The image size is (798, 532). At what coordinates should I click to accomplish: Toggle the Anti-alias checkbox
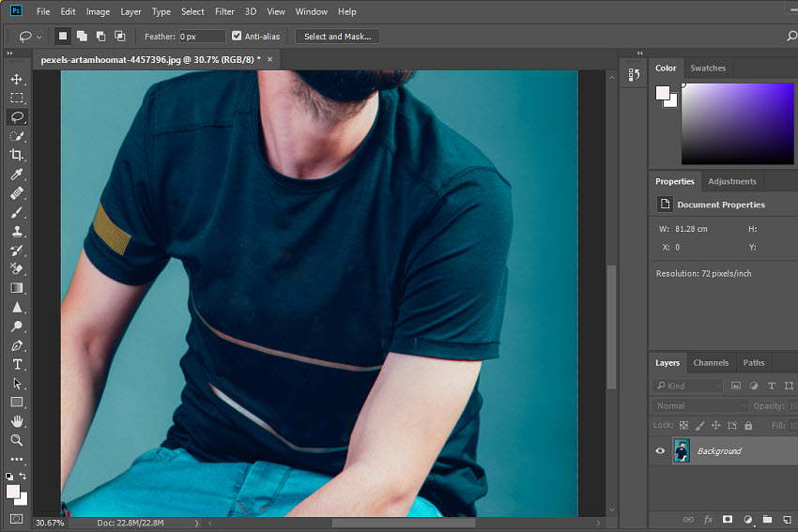tap(237, 36)
